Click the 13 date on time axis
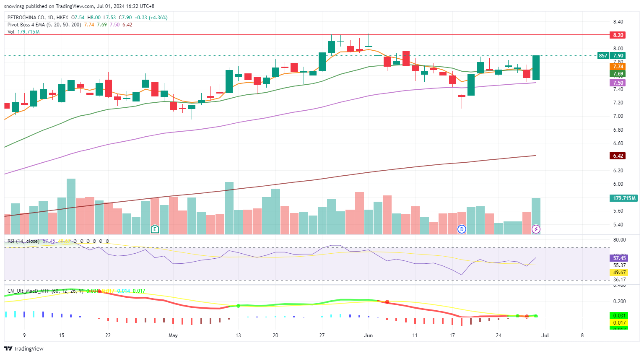The height and width of the screenshot is (356, 644). 238,335
